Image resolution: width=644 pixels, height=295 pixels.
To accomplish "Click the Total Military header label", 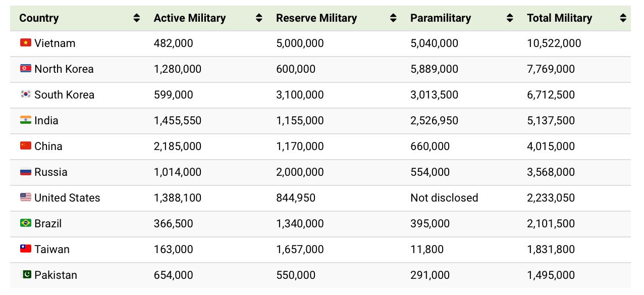I will (x=559, y=18).
